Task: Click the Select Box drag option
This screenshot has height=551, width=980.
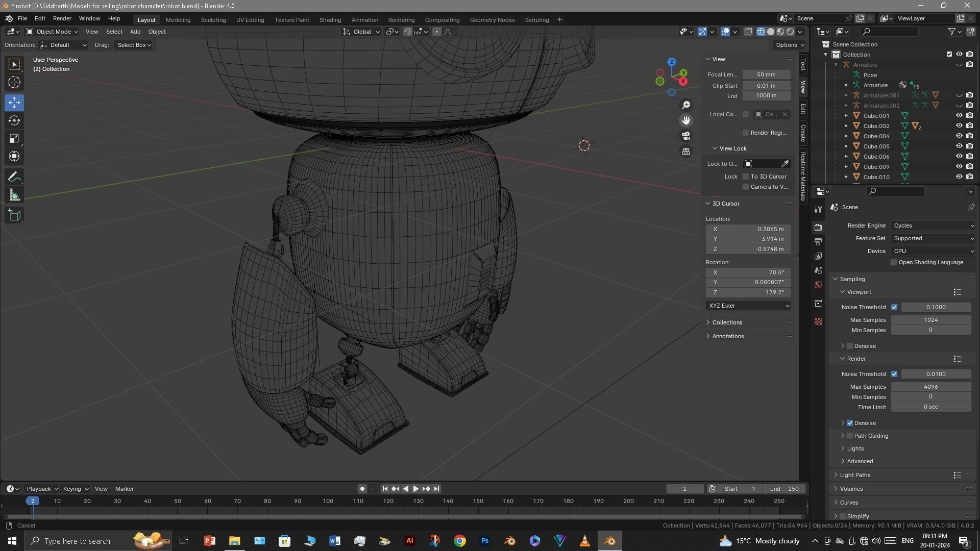Action: point(134,45)
